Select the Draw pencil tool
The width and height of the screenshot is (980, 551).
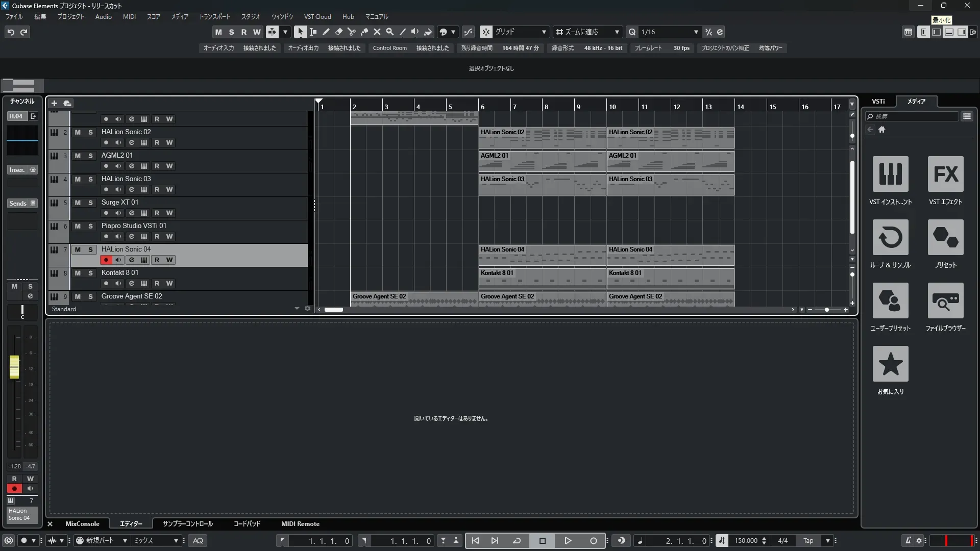point(326,32)
